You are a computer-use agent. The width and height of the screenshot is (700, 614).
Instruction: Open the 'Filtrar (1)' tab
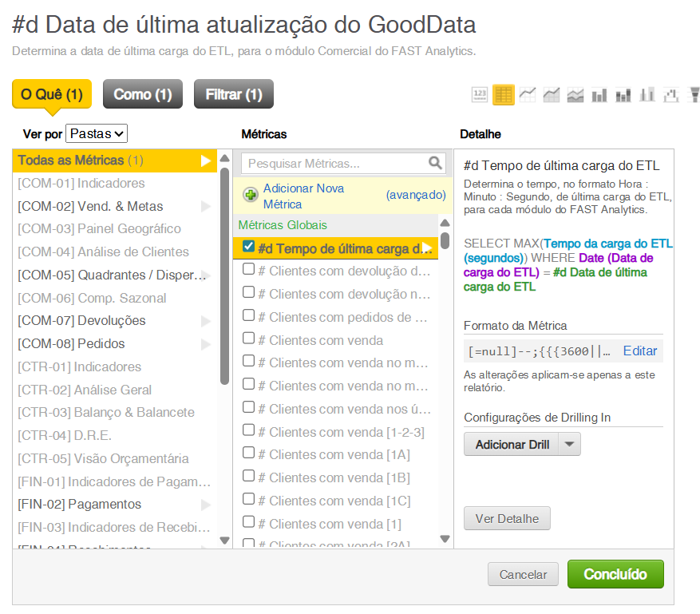click(x=234, y=94)
